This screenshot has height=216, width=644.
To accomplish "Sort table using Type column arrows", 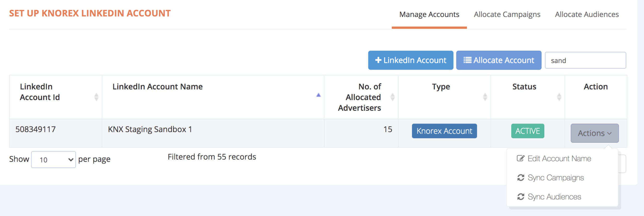I will [x=485, y=97].
